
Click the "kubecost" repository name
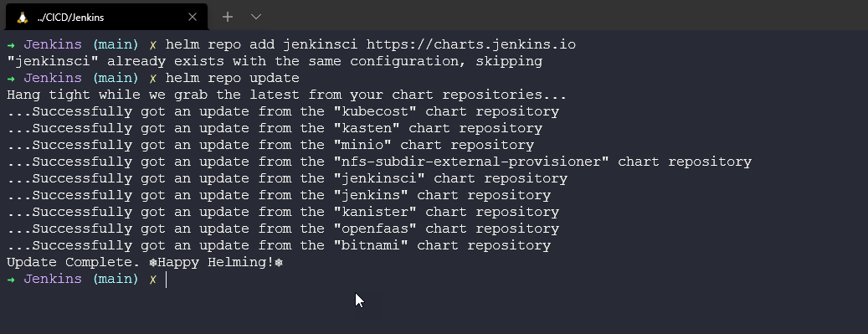click(x=375, y=112)
